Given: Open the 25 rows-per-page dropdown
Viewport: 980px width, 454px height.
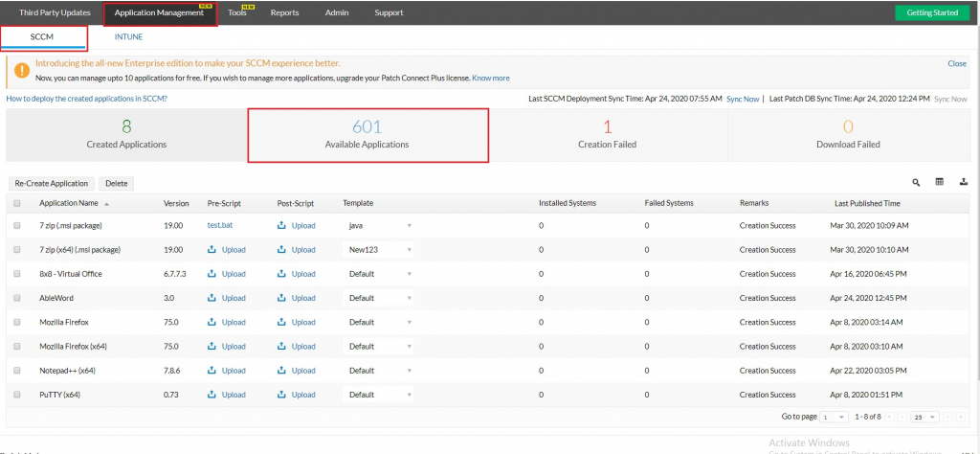Looking at the screenshot, I should pos(925,417).
